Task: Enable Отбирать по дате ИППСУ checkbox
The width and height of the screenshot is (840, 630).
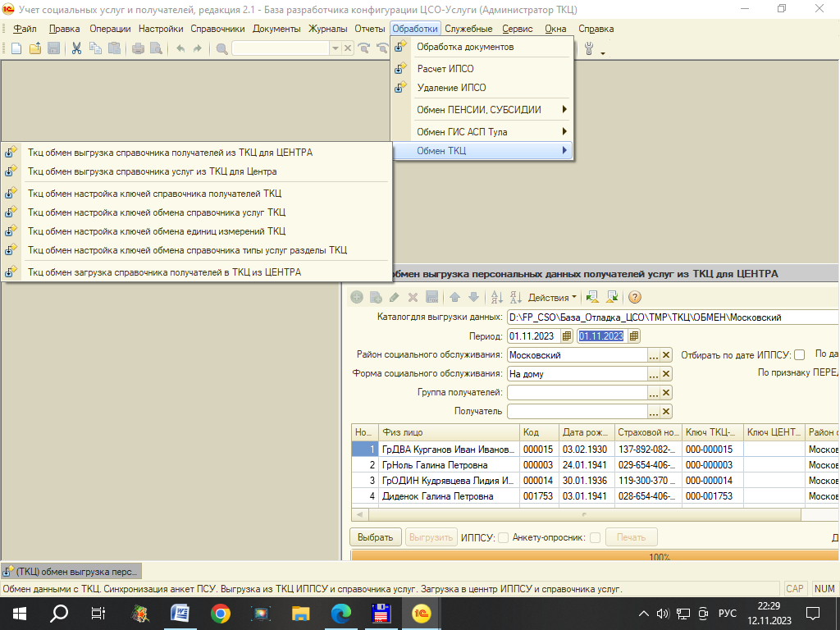Action: (800, 355)
